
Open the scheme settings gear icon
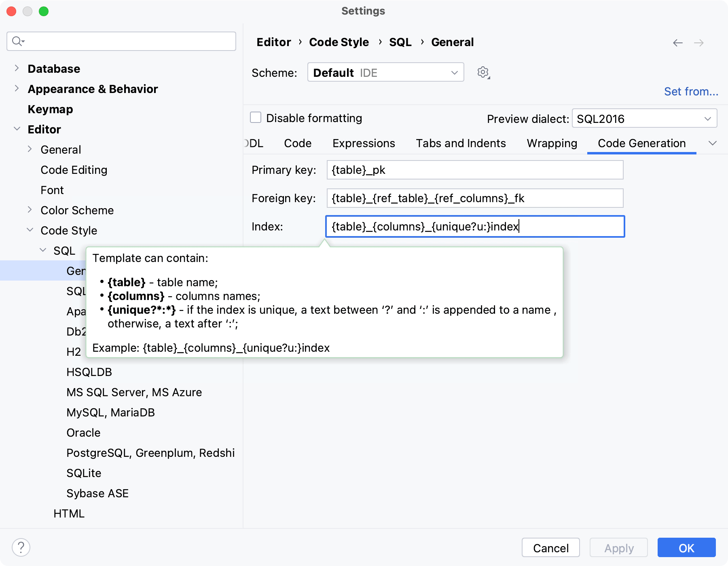coord(483,72)
